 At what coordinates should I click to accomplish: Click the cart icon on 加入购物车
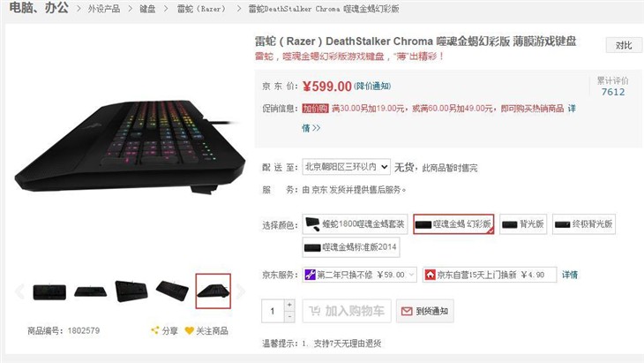point(315,311)
